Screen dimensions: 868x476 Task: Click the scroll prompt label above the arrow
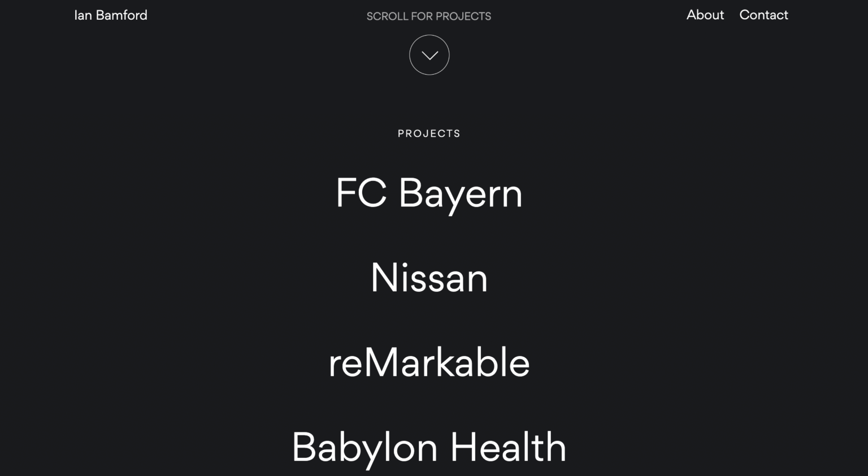tap(429, 16)
